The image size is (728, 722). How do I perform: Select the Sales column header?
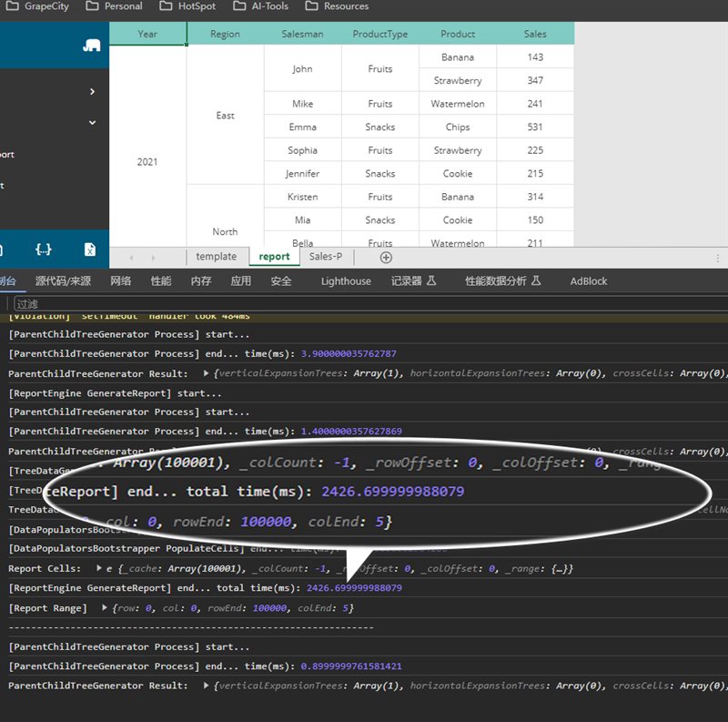[x=535, y=34]
